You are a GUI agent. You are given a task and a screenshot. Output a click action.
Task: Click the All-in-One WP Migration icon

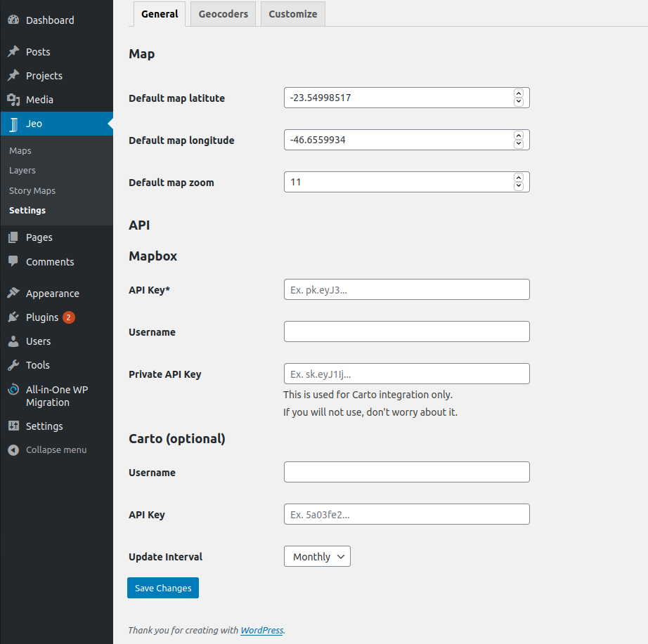tap(13, 389)
